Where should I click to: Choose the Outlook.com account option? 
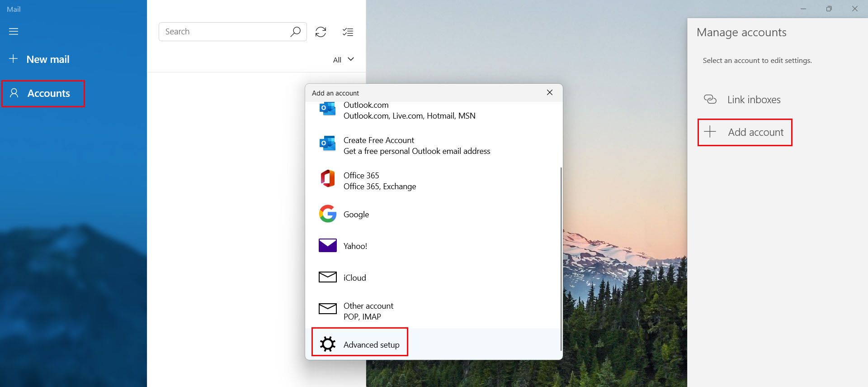pyautogui.click(x=433, y=110)
